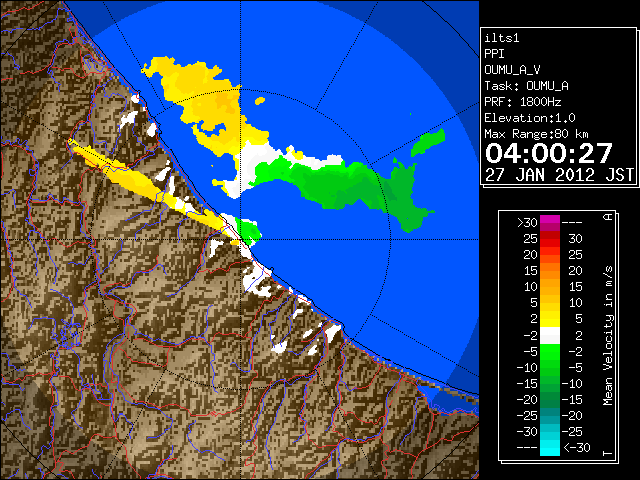Click the 'ilts1' label in info box
The height and width of the screenshot is (480, 640).
[502, 38]
